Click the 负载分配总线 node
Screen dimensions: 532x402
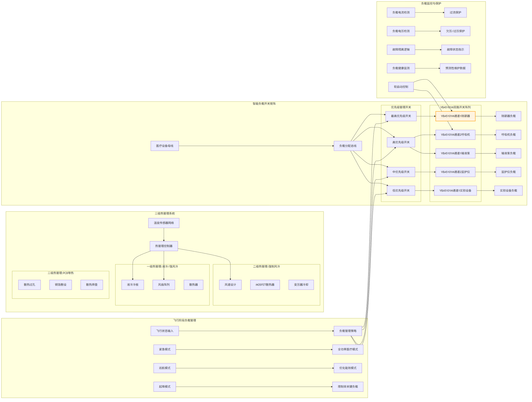[x=348, y=146]
